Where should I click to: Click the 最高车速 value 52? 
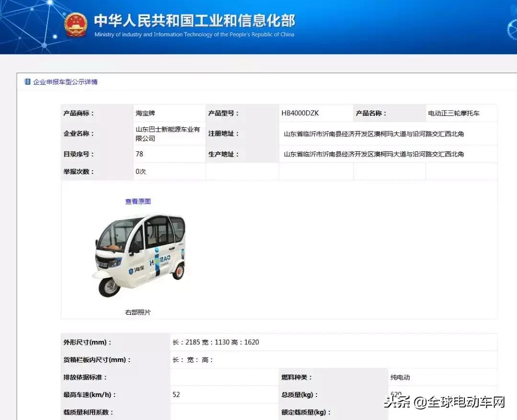click(x=176, y=395)
